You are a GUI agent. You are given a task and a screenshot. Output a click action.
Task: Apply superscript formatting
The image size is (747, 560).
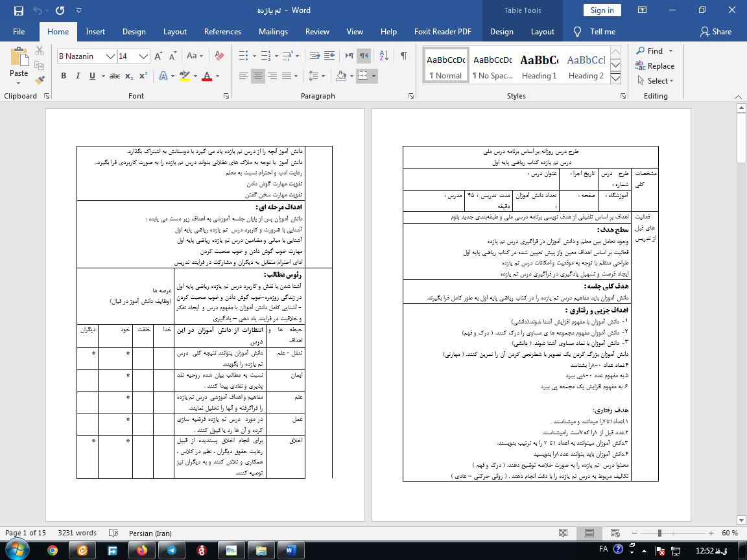pos(143,76)
